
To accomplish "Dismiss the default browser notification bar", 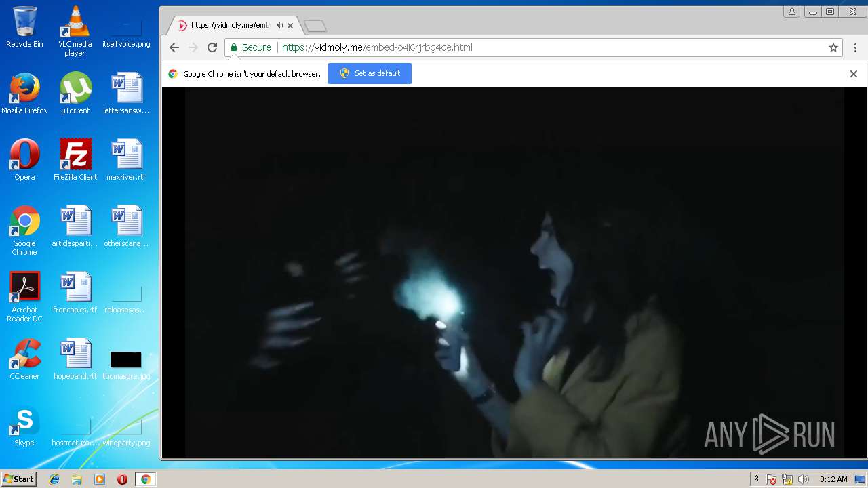I will [854, 73].
